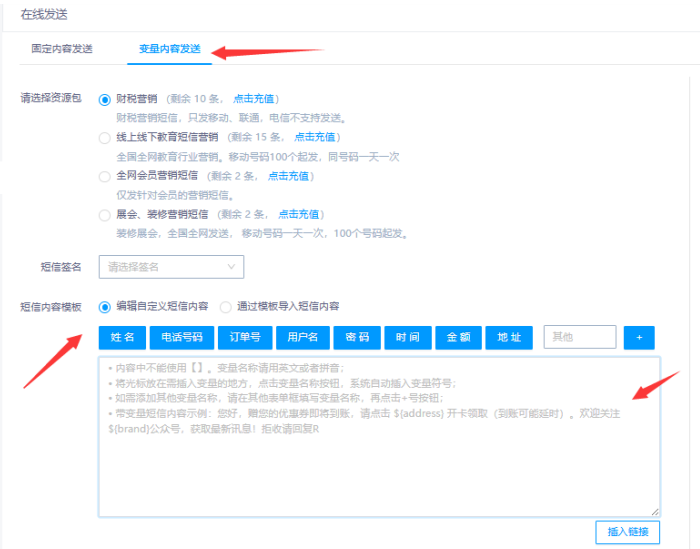Open the 短信签名 dropdown
This screenshot has height=549, width=700.
point(171,267)
